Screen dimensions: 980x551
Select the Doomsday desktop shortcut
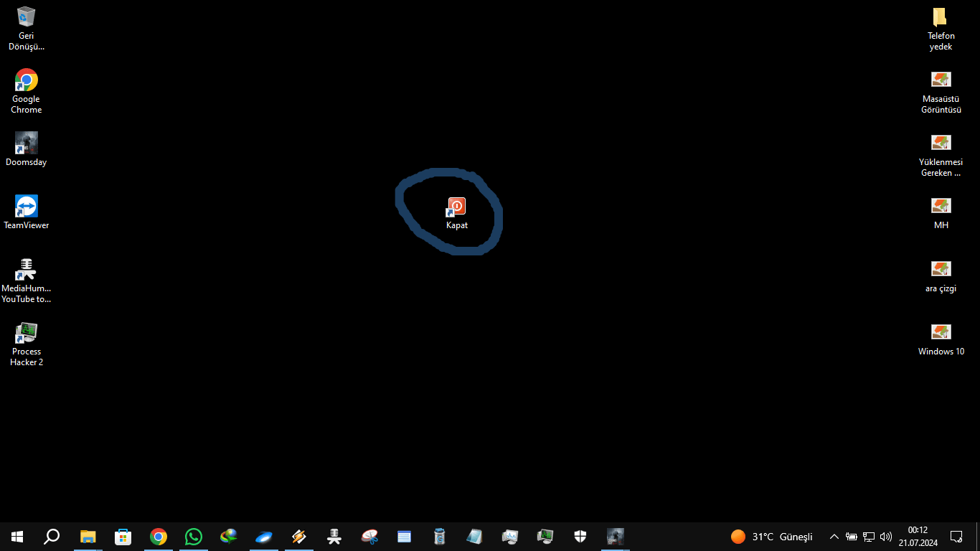click(x=27, y=149)
